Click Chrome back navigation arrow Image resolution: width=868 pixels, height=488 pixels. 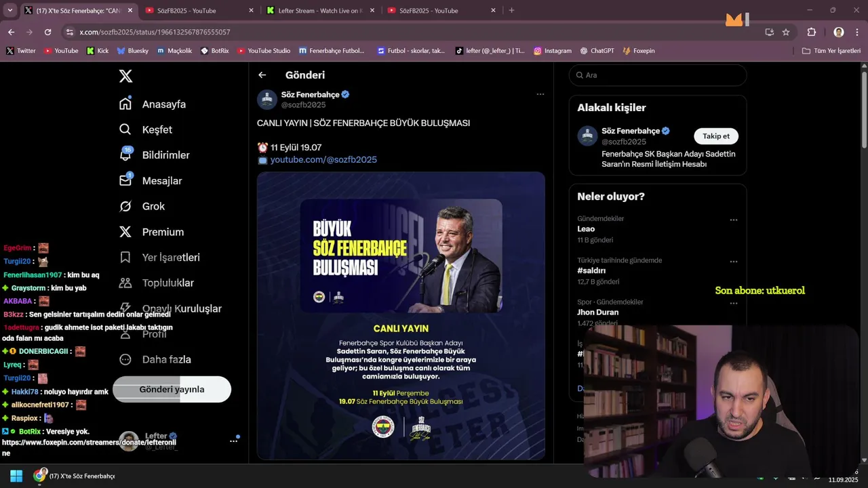click(11, 32)
